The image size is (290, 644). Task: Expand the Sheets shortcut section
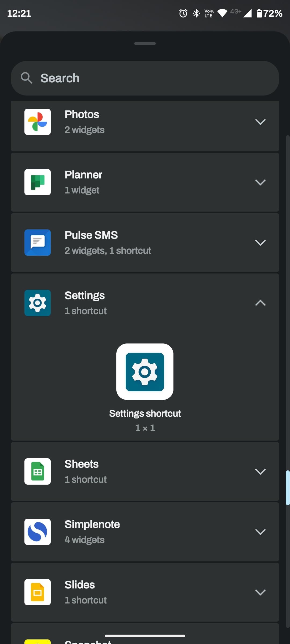click(260, 471)
